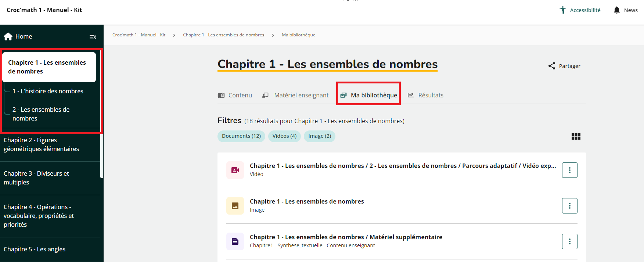Viewport: 644px width, 262px height.
Task: Click the Partager share icon
Action: pos(551,66)
